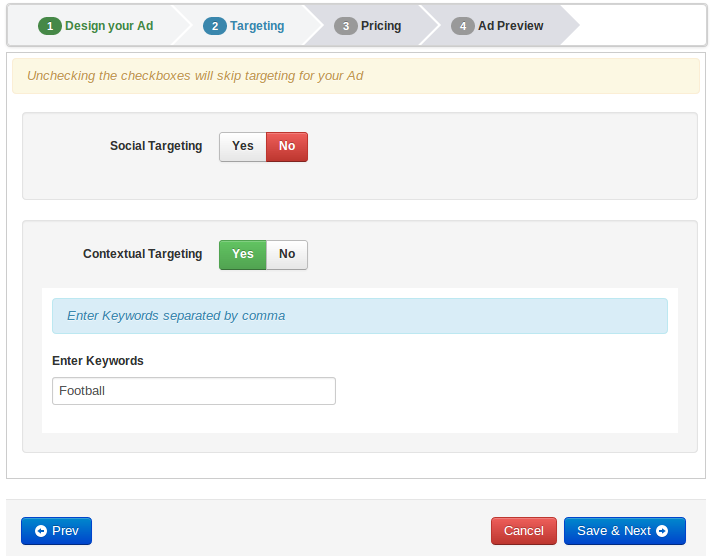This screenshot has height=556, width=710.
Task: Click the Enter Keywords field label
Action: coord(98,361)
